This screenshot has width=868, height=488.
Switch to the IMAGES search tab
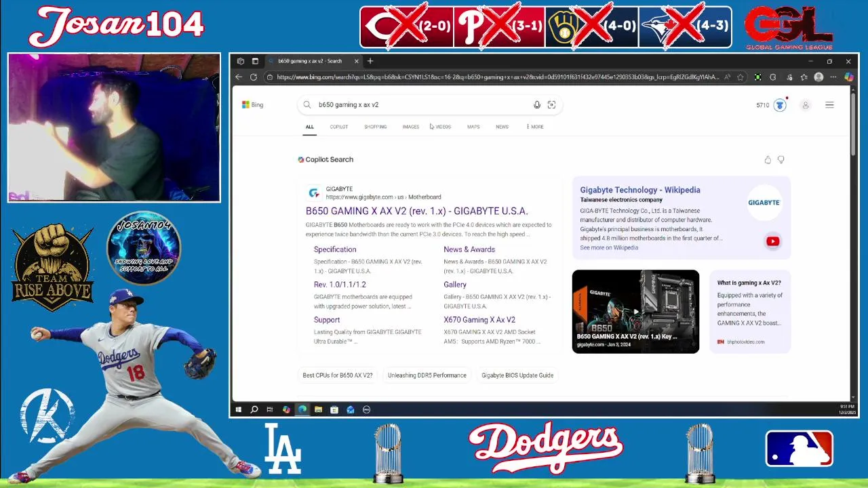point(411,127)
